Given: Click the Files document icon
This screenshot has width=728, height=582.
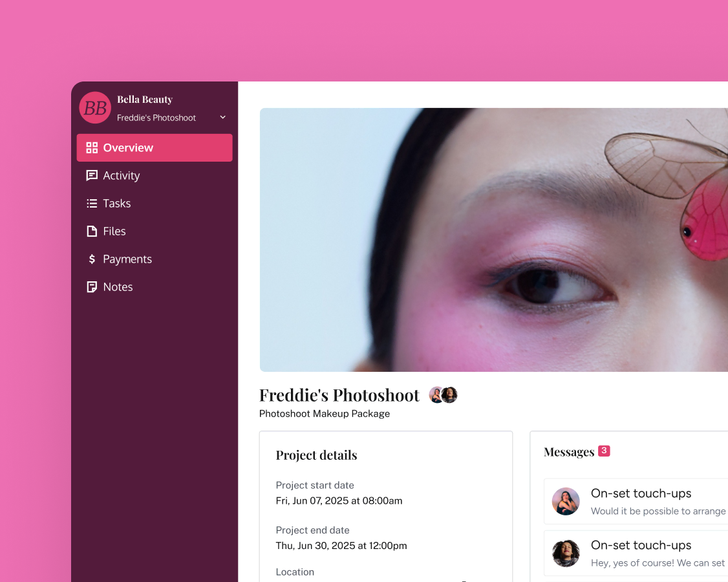Looking at the screenshot, I should (x=92, y=232).
